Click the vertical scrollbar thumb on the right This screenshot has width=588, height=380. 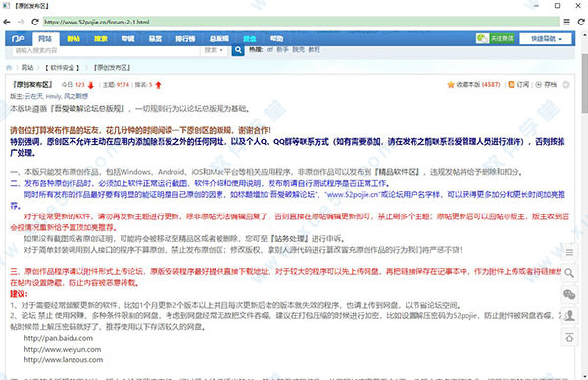[x=585, y=82]
